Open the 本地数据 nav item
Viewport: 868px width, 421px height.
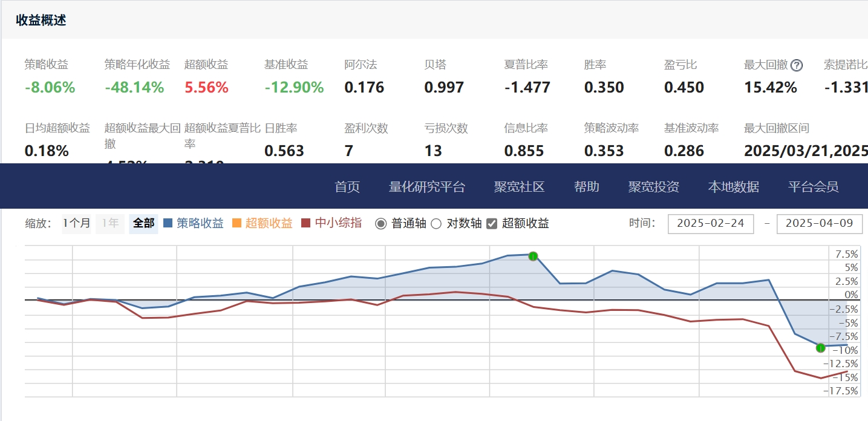[734, 187]
